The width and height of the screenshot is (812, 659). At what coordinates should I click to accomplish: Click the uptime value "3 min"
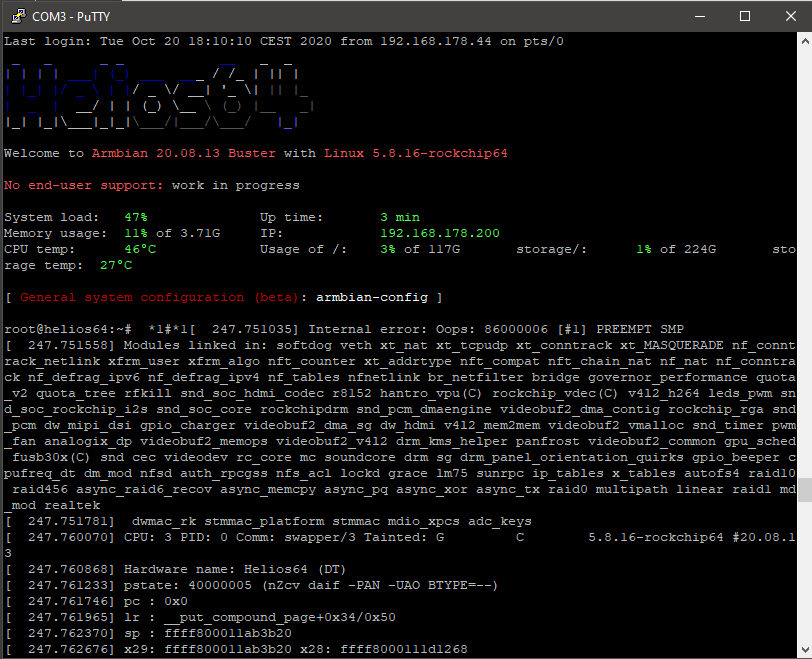[x=400, y=217]
